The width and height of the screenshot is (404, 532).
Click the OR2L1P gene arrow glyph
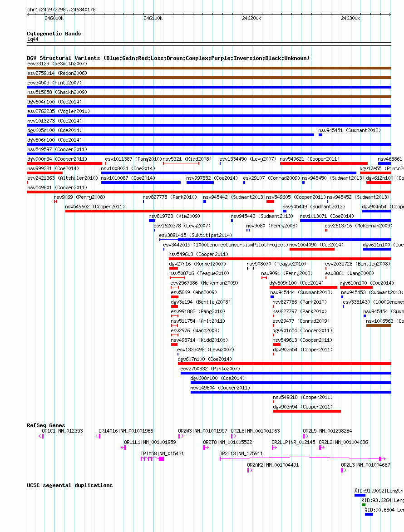click(275, 447)
